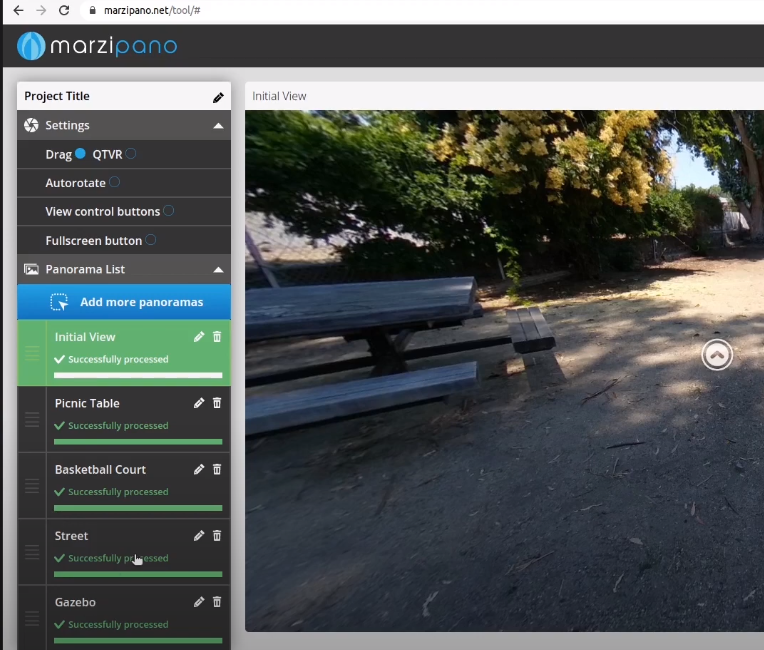Rename the Gazebo panorama
The height and width of the screenshot is (650, 764).
click(x=199, y=602)
